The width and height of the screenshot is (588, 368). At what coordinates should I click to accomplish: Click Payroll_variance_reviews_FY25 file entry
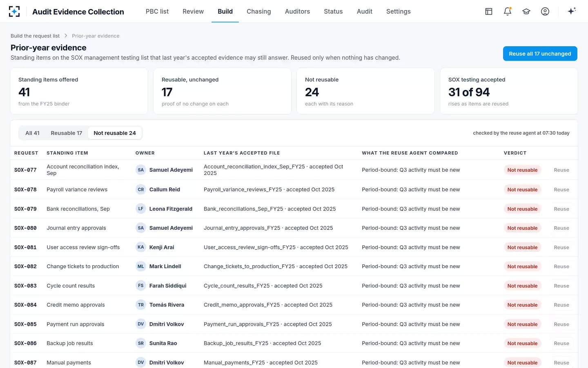269,189
